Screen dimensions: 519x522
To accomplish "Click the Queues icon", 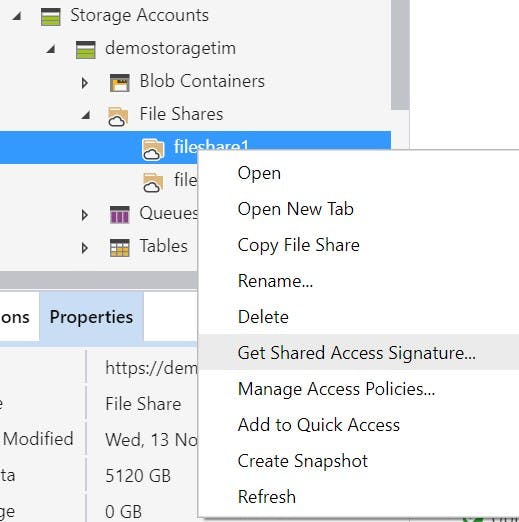I will coord(120,215).
